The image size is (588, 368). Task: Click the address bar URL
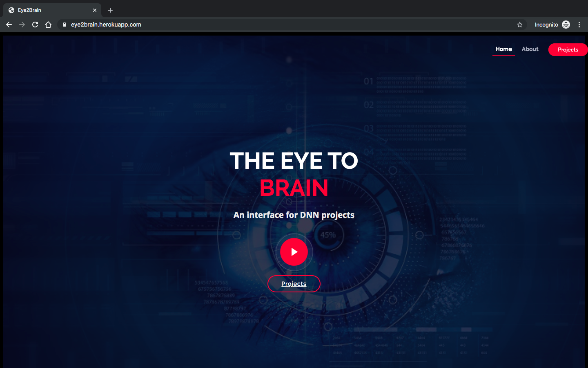point(106,25)
